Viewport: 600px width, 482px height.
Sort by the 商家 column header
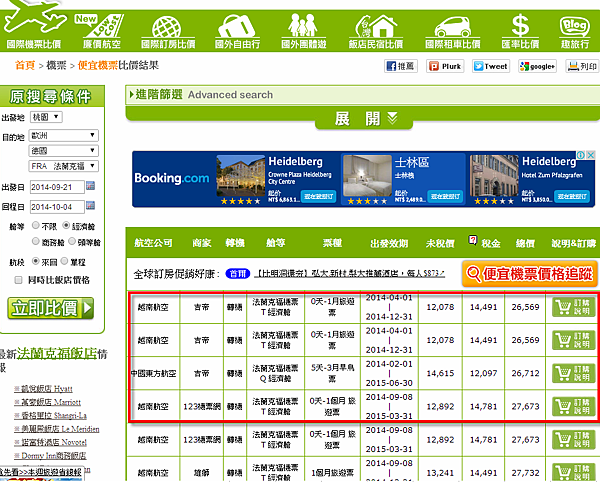pyautogui.click(x=202, y=243)
